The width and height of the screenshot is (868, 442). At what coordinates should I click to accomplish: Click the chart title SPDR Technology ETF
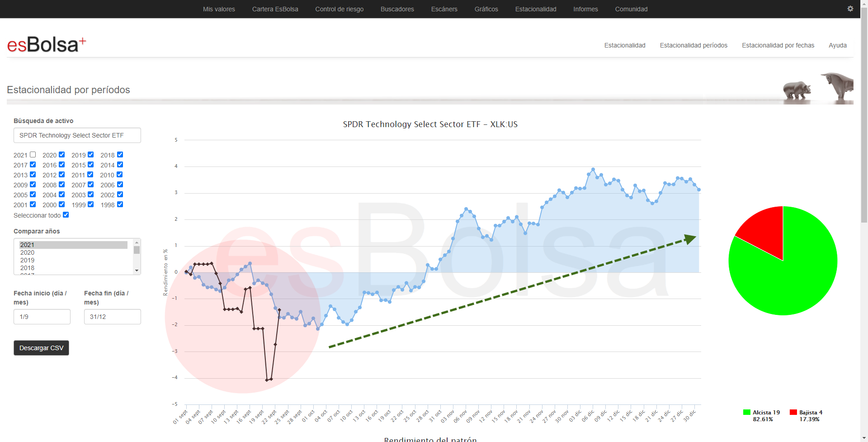click(x=430, y=124)
